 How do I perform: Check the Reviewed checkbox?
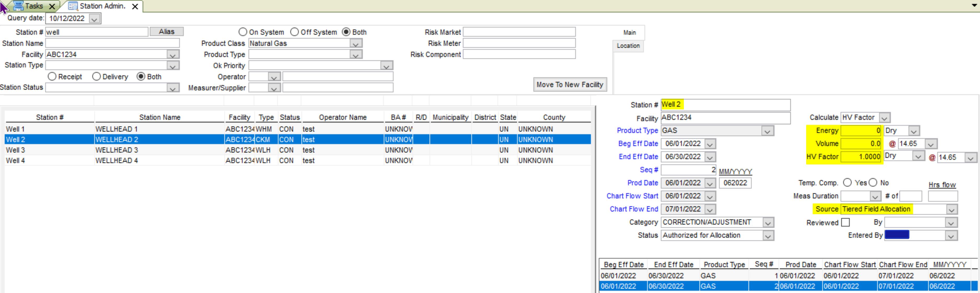(845, 222)
